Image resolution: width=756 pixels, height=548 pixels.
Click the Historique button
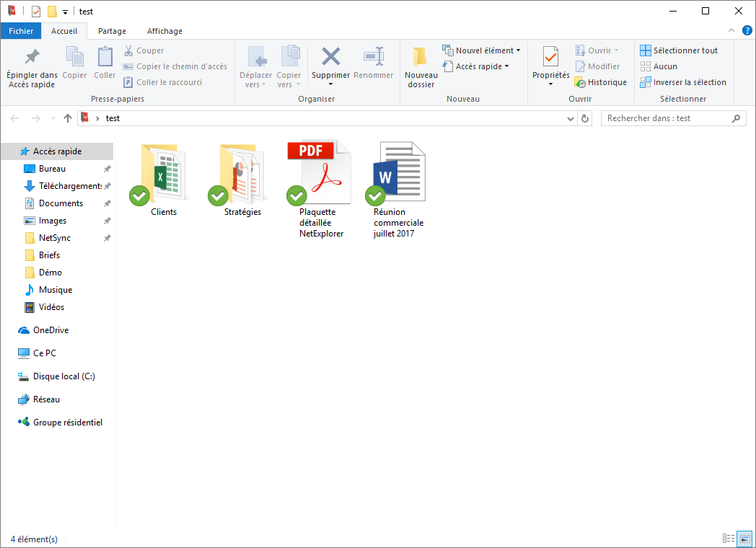click(601, 82)
